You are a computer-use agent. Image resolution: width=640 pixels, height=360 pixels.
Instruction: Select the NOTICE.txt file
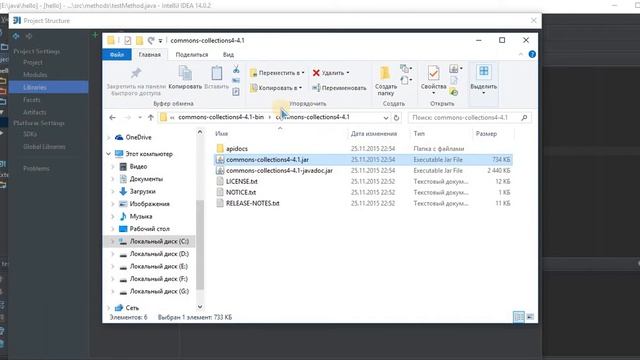point(241,192)
